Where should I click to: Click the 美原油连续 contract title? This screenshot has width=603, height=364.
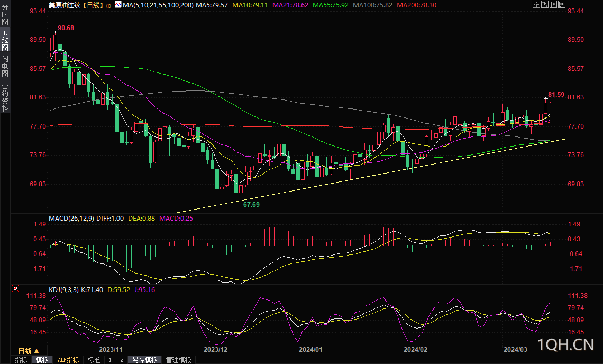click(x=65, y=5)
